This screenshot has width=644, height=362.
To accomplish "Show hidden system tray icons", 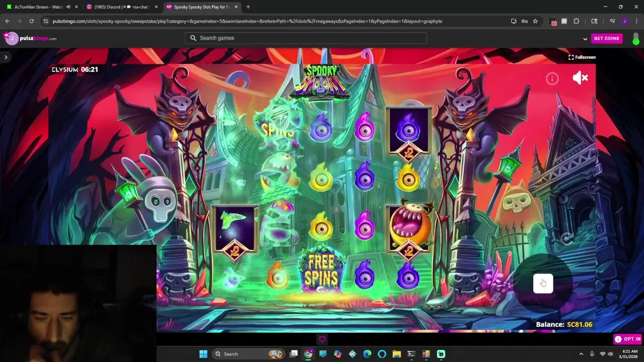I will coord(581,354).
